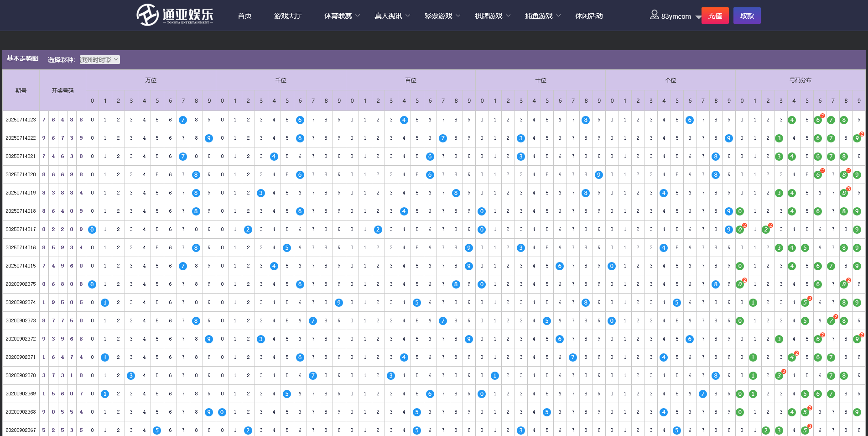The height and width of the screenshot is (436, 868).
Task: Click the Tongya Entertainment logo
Action: pos(175,15)
